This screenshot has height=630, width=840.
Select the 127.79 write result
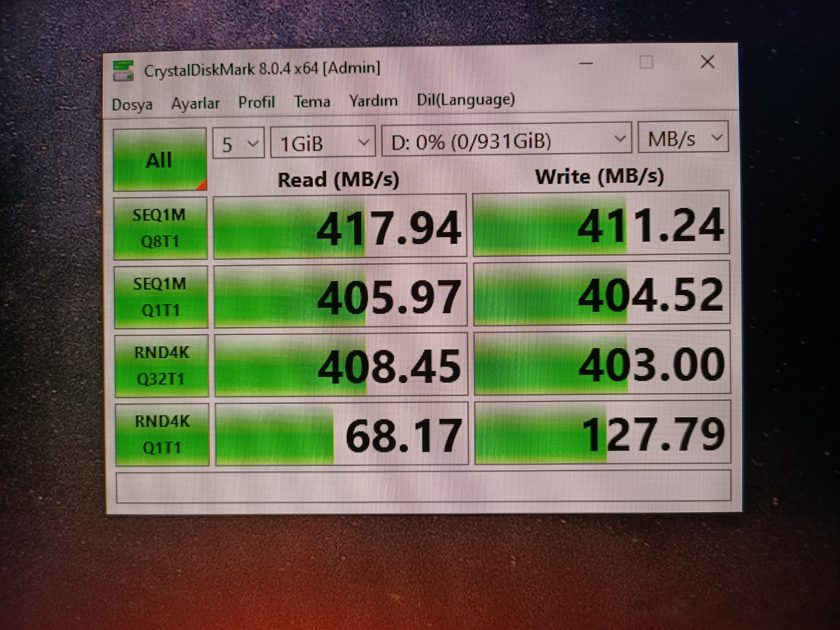[x=603, y=432]
